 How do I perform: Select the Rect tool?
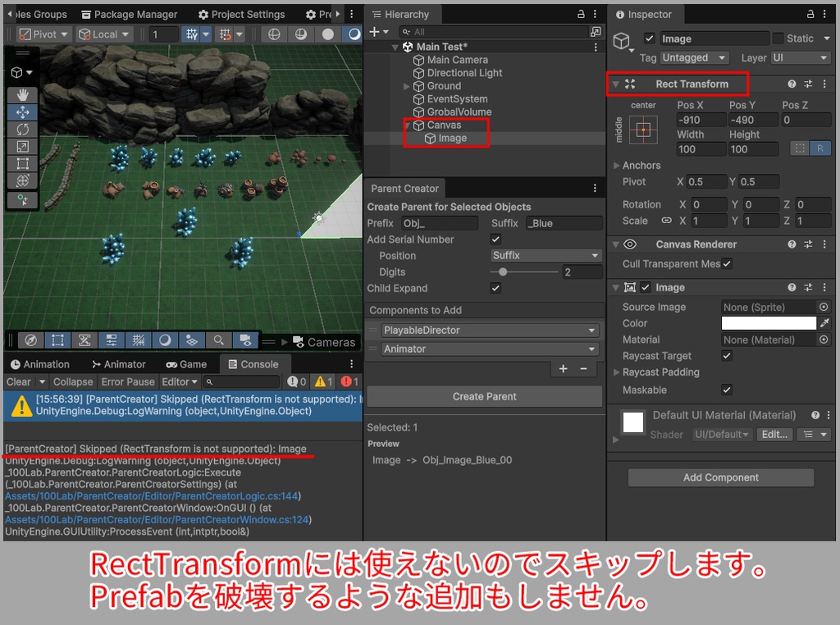click(22, 163)
